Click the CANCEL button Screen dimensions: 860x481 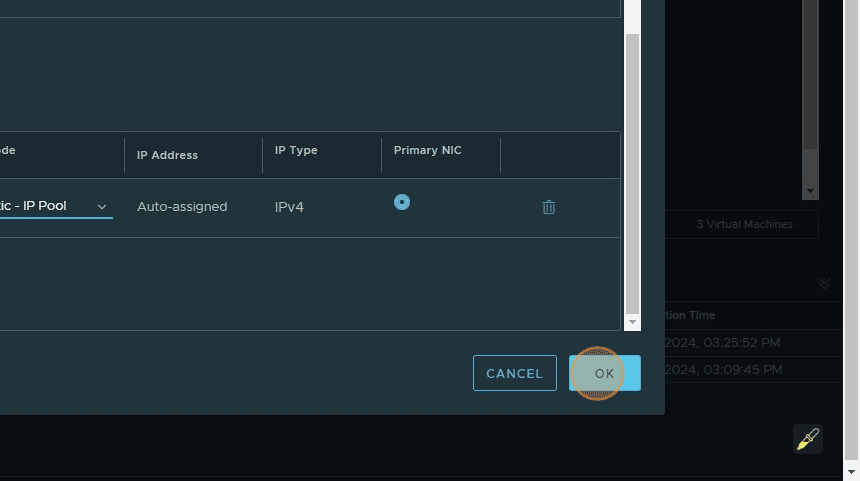[x=514, y=373]
